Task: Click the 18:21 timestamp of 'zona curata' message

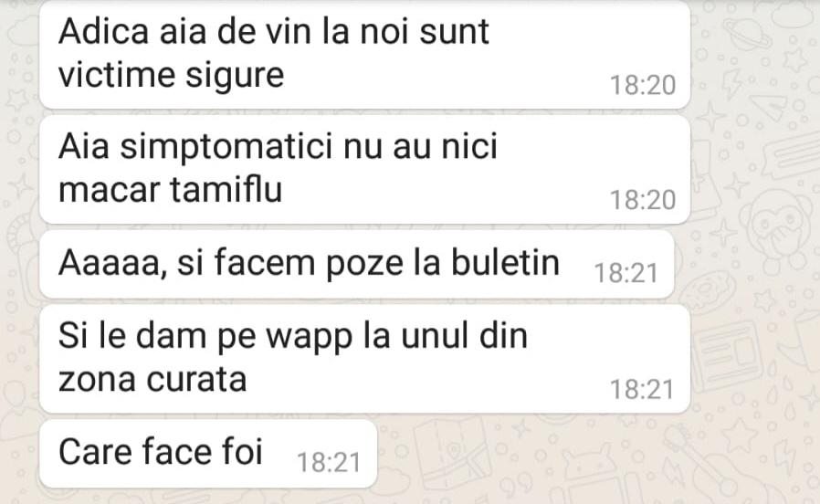Action: pos(643,390)
